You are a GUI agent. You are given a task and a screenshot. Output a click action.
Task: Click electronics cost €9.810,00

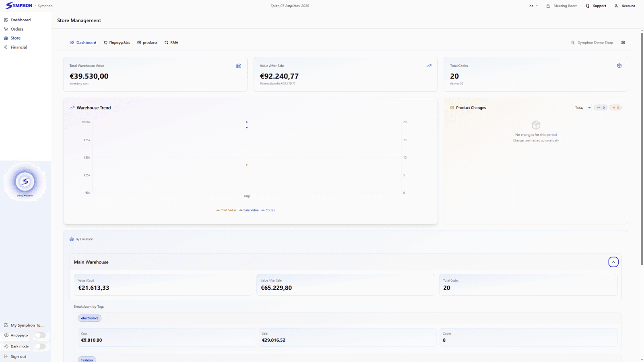[x=92, y=340]
